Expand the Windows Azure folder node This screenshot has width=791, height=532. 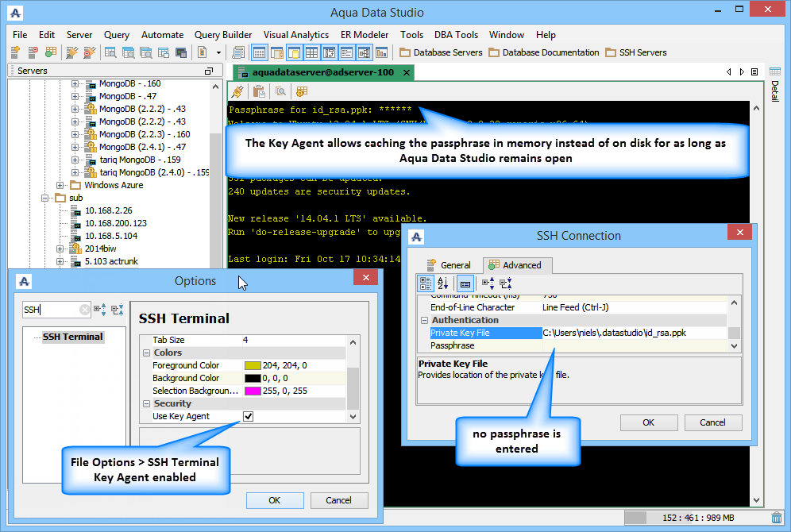click(x=60, y=185)
